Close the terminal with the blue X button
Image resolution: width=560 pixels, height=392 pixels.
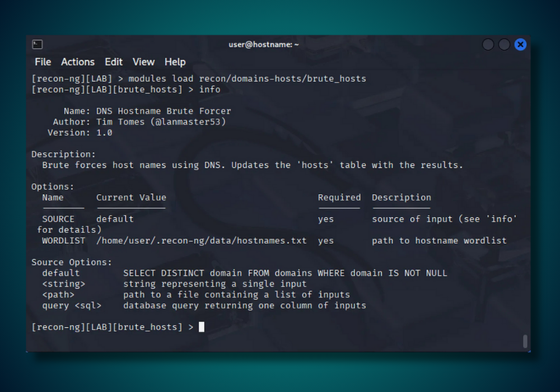tap(520, 44)
